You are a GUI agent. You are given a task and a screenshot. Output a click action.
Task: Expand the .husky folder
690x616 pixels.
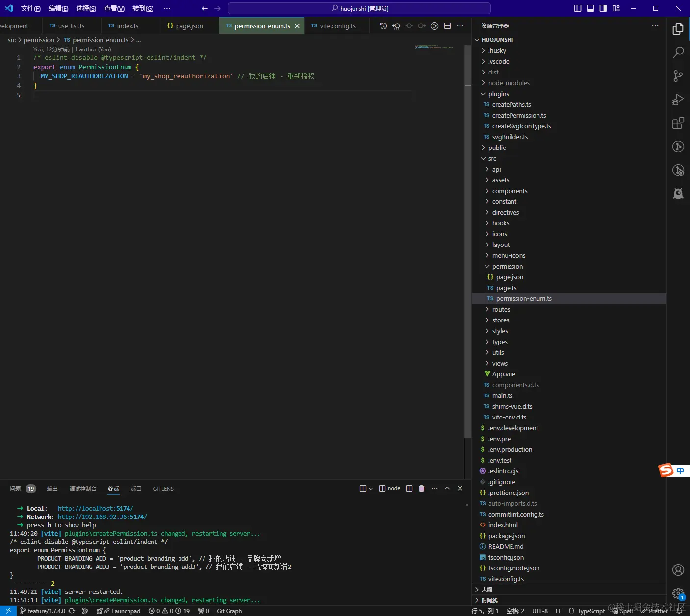click(569, 50)
